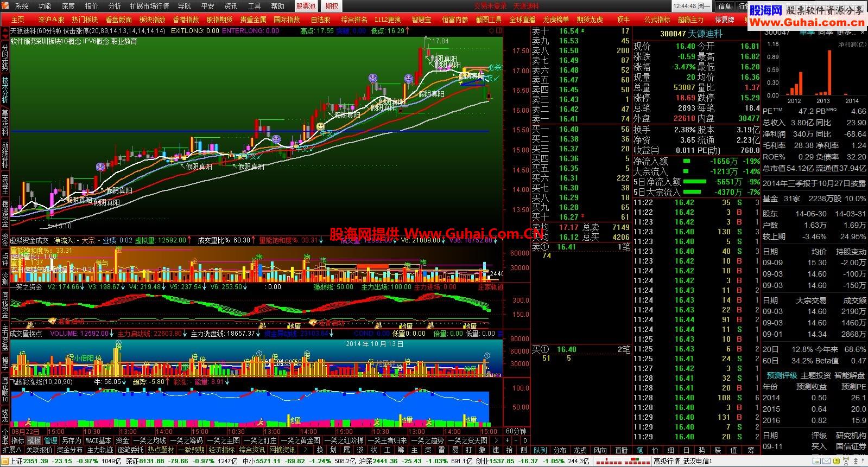Open the 功能 menu

(x=45, y=6)
